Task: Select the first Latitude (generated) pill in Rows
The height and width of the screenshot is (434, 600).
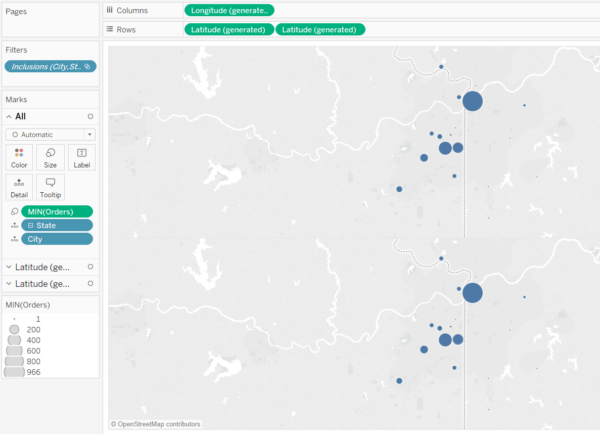Action: point(229,29)
